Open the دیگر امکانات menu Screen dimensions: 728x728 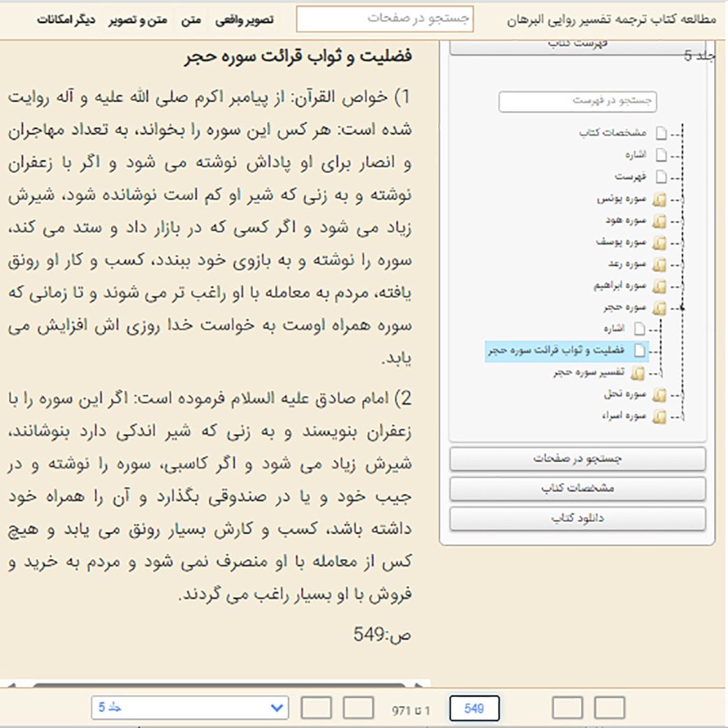(x=66, y=20)
